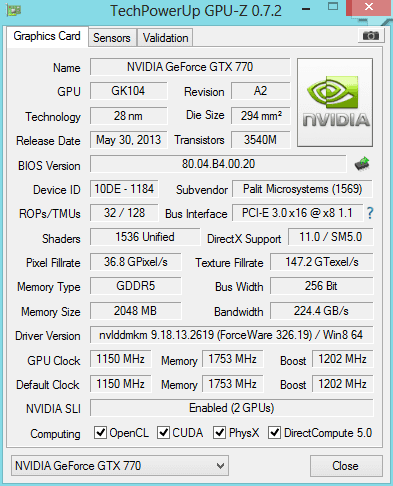
Task: Toggle the DirectCompute 5.0 checkbox
Action: 274,433
